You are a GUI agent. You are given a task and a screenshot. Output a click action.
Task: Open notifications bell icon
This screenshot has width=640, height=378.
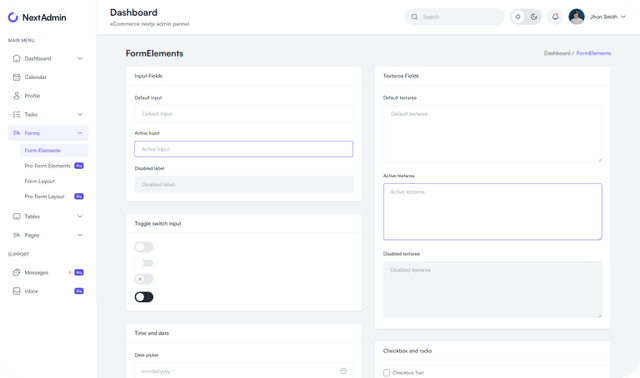[555, 17]
